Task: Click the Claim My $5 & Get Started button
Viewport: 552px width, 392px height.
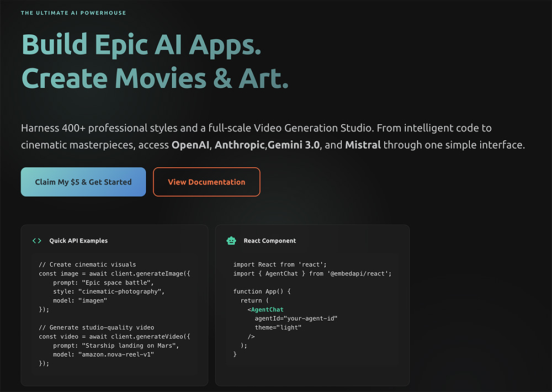Action: coord(83,182)
